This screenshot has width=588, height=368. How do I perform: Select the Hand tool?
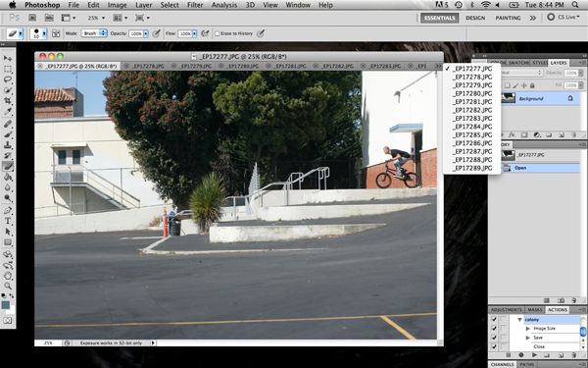[x=8, y=275]
